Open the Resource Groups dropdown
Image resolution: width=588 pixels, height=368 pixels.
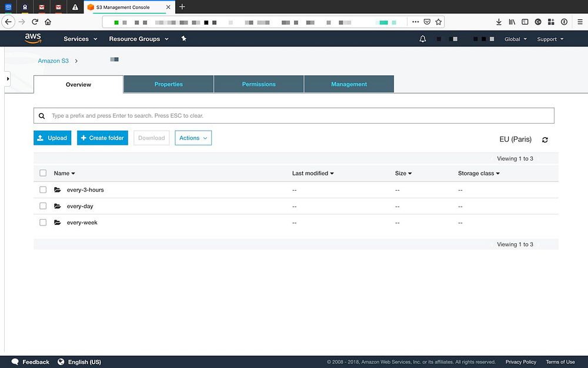click(x=139, y=39)
